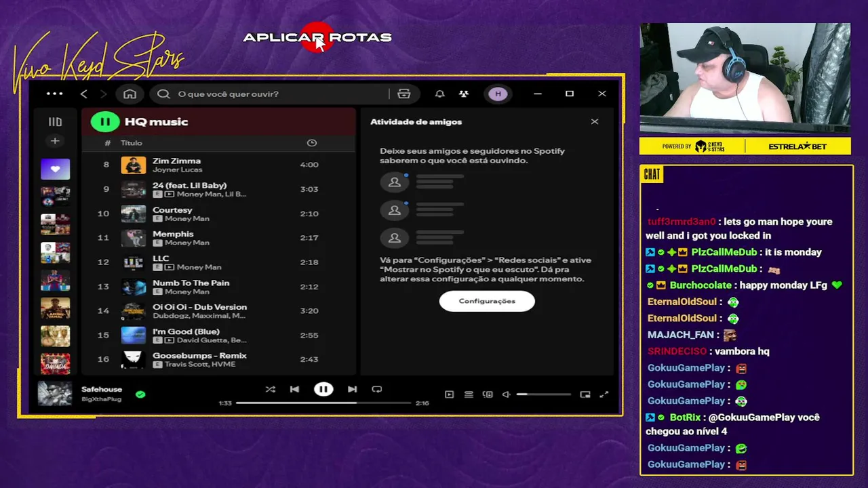The height and width of the screenshot is (488, 868).
Task: Open the second library playlist thumbnail
Action: tap(55, 197)
